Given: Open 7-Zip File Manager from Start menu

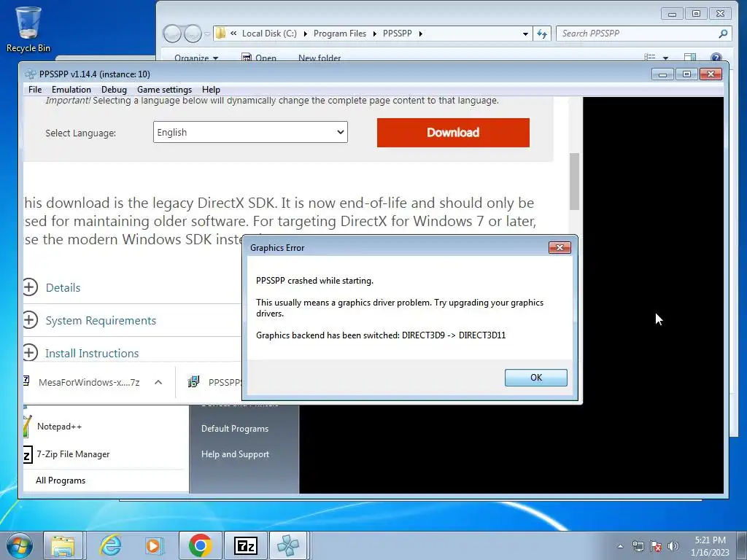Looking at the screenshot, I should (x=73, y=454).
